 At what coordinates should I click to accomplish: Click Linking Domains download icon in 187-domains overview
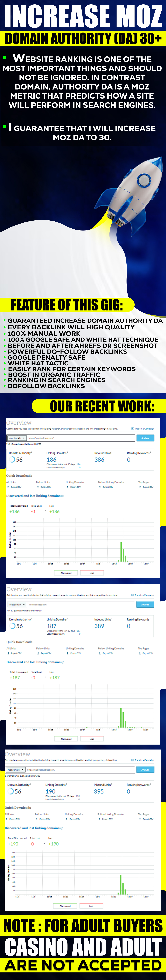67,653
